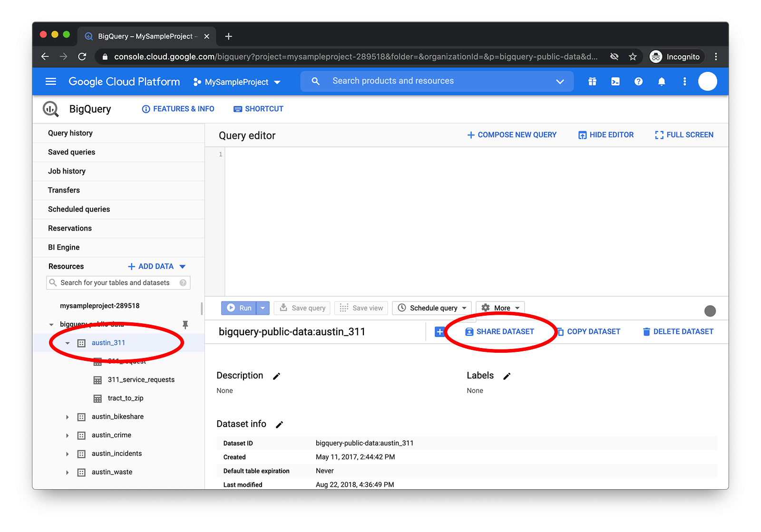Click the tract_to_zip table icon

(98, 398)
